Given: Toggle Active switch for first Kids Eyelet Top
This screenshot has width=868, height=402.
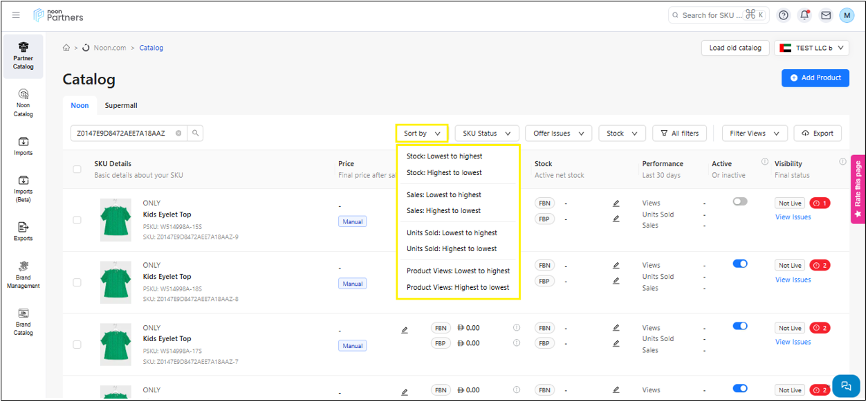Looking at the screenshot, I should tap(740, 201).
